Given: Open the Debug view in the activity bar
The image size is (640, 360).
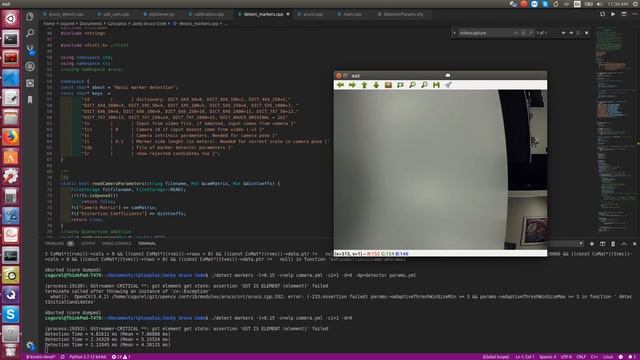Looking at the screenshot, I should pos(30,66).
